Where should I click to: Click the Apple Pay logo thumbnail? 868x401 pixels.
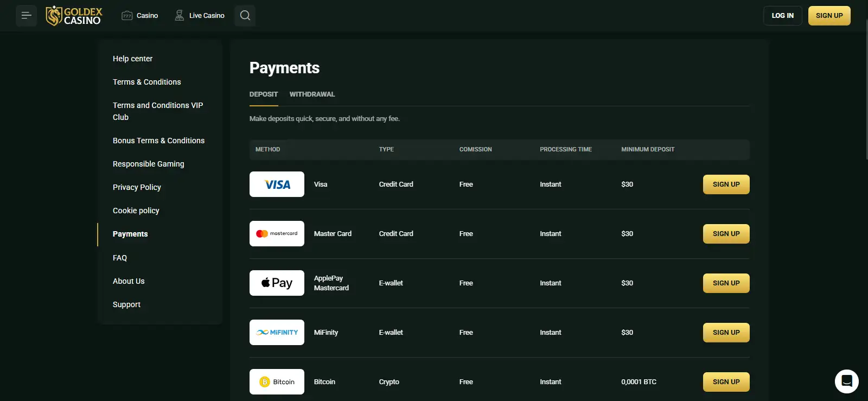[x=277, y=283]
